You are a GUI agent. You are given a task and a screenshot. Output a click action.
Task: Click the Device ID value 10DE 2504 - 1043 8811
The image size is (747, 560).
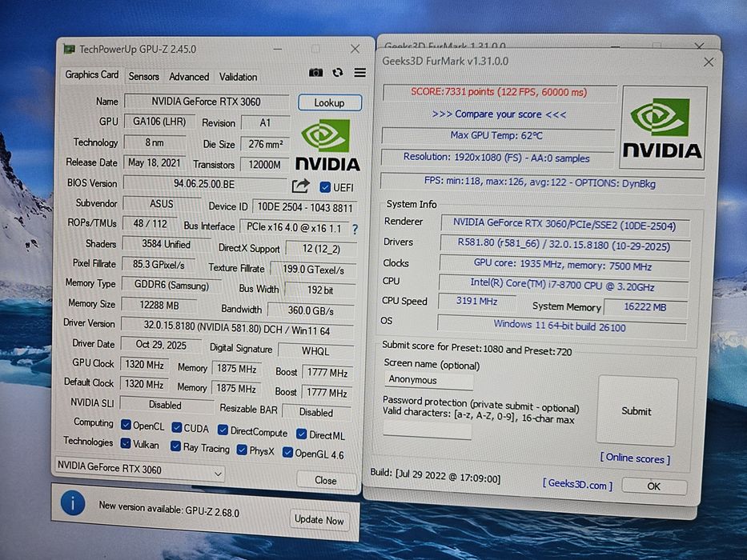coord(305,208)
